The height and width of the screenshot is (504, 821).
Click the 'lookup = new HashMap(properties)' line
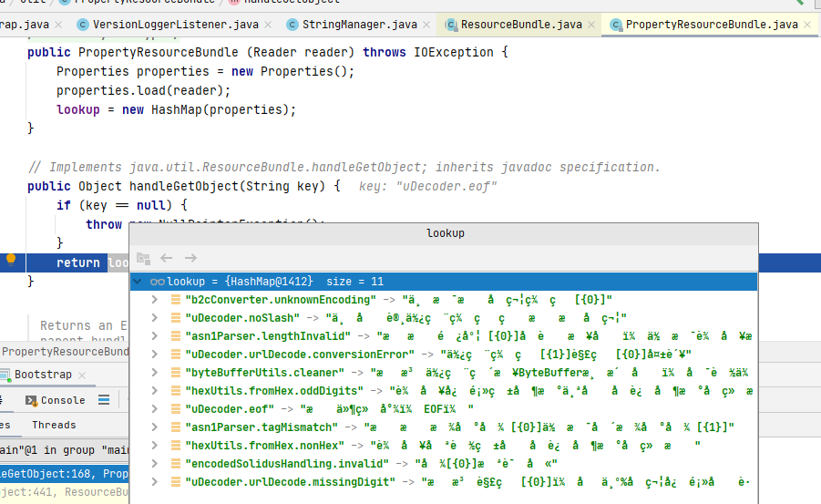click(x=177, y=109)
